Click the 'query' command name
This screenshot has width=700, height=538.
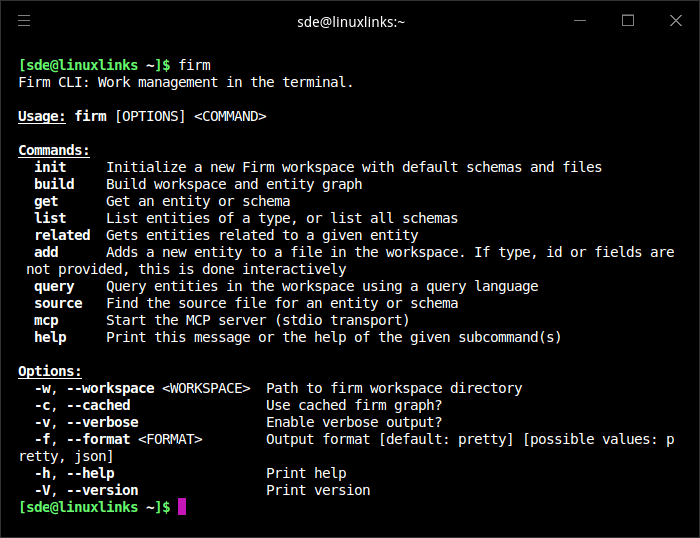pos(54,286)
